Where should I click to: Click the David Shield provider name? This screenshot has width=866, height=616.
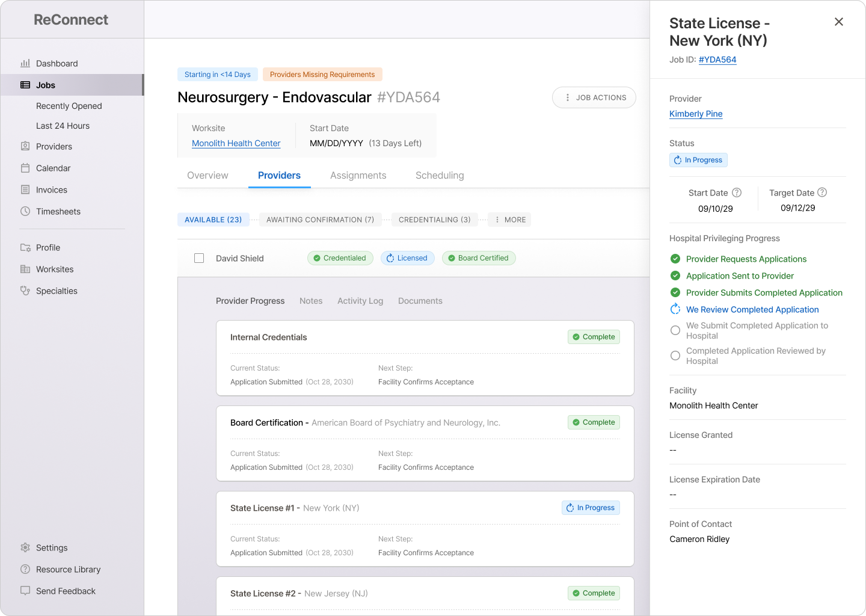click(x=240, y=258)
